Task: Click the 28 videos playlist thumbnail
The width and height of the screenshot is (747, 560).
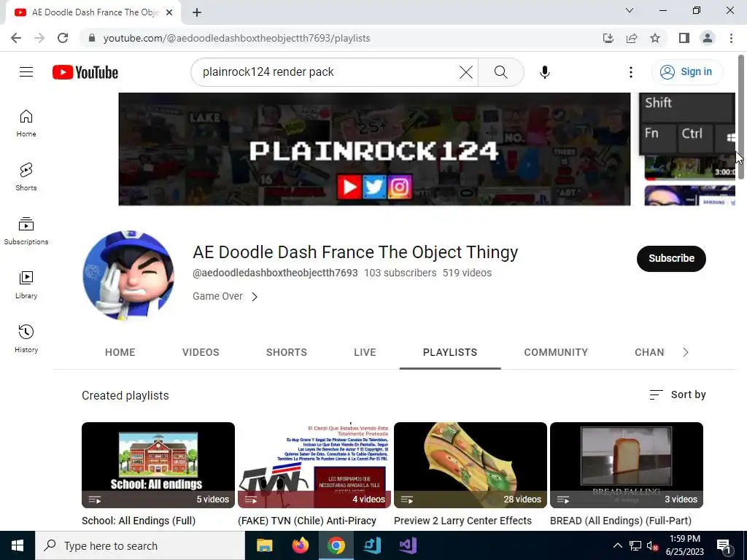Action: (x=471, y=464)
